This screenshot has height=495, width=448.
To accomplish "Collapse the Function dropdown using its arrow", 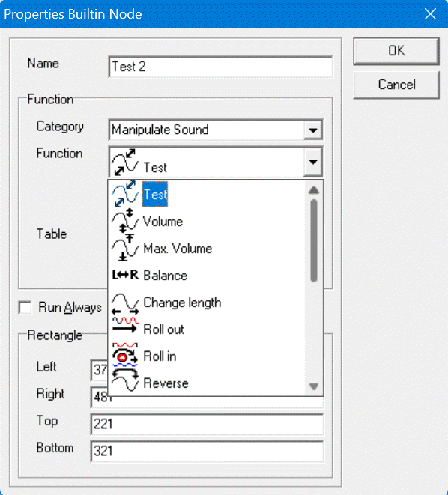I will pyautogui.click(x=313, y=162).
